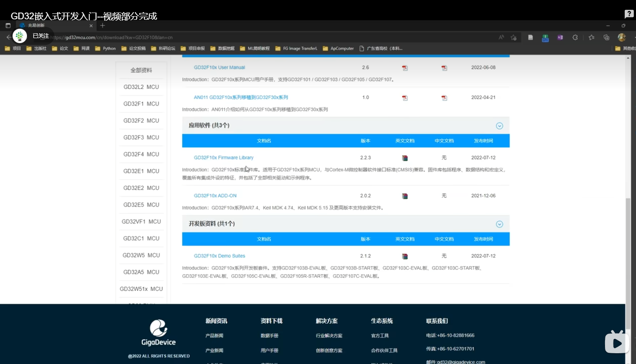This screenshot has width=636, height=364.
Task: Open the favorites list toolbar icon
Action: [592, 38]
